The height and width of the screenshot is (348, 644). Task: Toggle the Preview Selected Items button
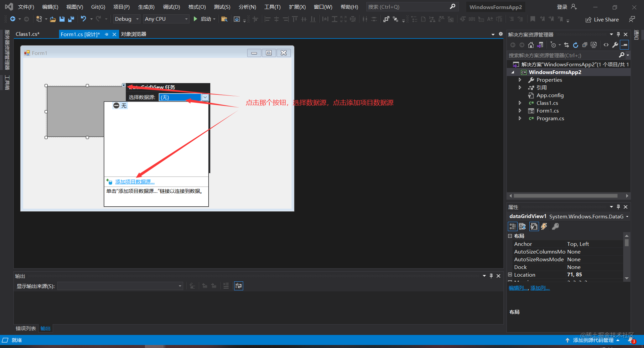(624, 45)
